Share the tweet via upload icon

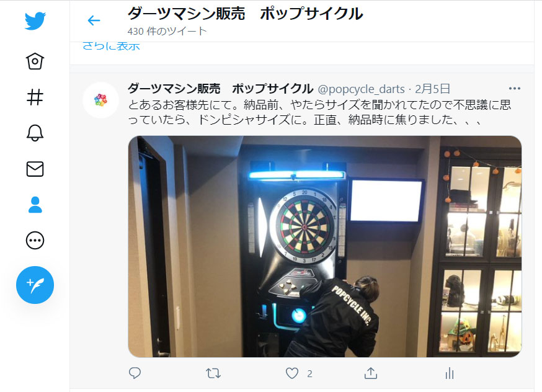[371, 373]
